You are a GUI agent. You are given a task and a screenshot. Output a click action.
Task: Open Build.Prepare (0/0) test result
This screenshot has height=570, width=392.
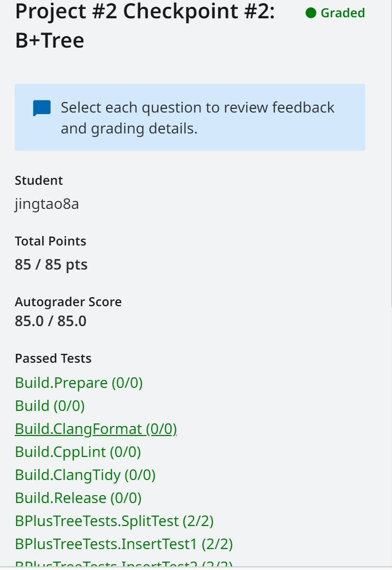pos(79,383)
